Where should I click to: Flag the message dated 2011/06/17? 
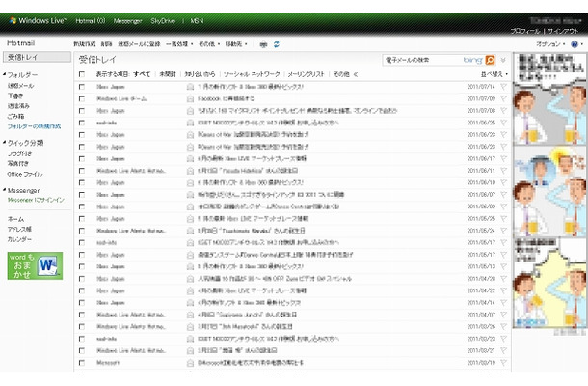pyautogui.click(x=503, y=159)
